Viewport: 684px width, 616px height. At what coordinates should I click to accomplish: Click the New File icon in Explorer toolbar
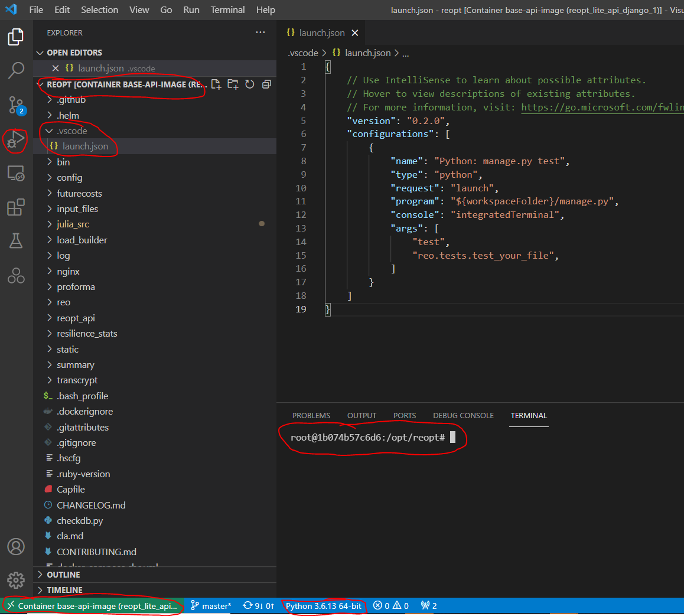217,84
